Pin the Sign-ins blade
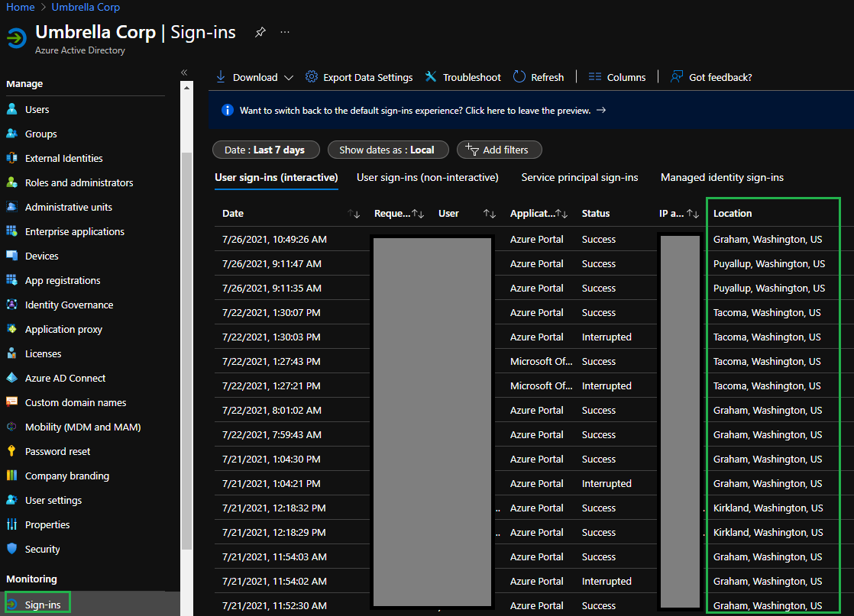This screenshot has width=854, height=616. pos(260,32)
